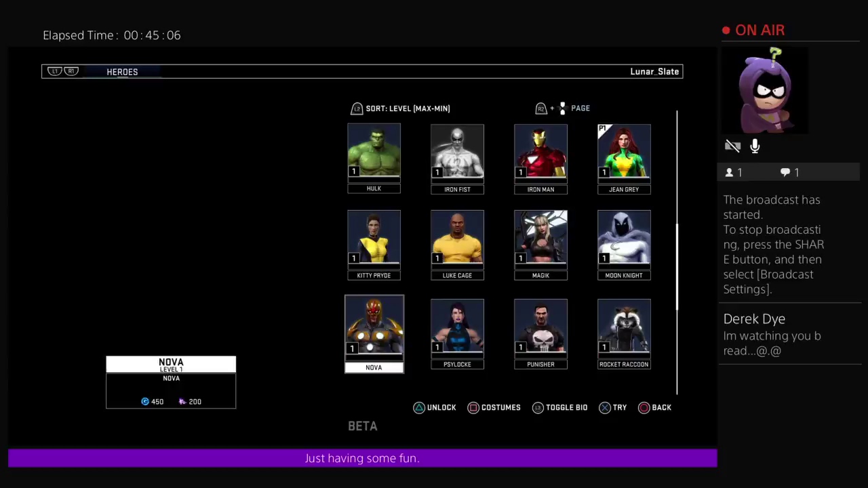Toggle the broadcast microphone icon
The image size is (868, 488).
[x=755, y=146]
